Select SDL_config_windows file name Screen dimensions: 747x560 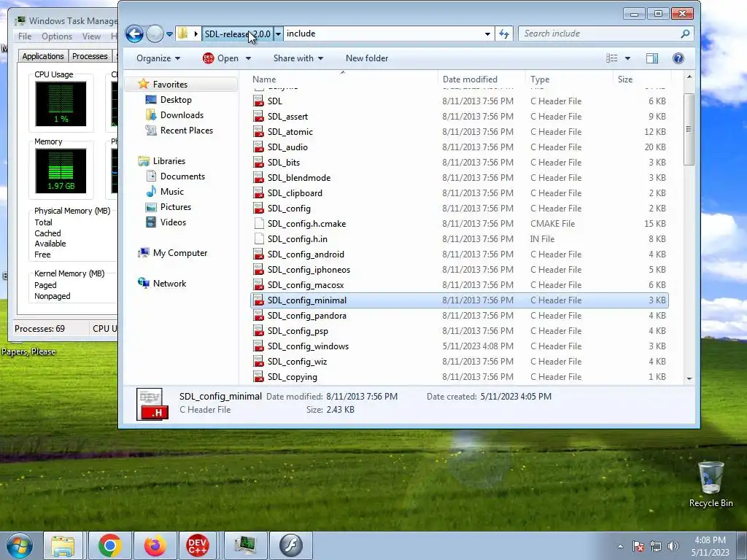click(308, 346)
